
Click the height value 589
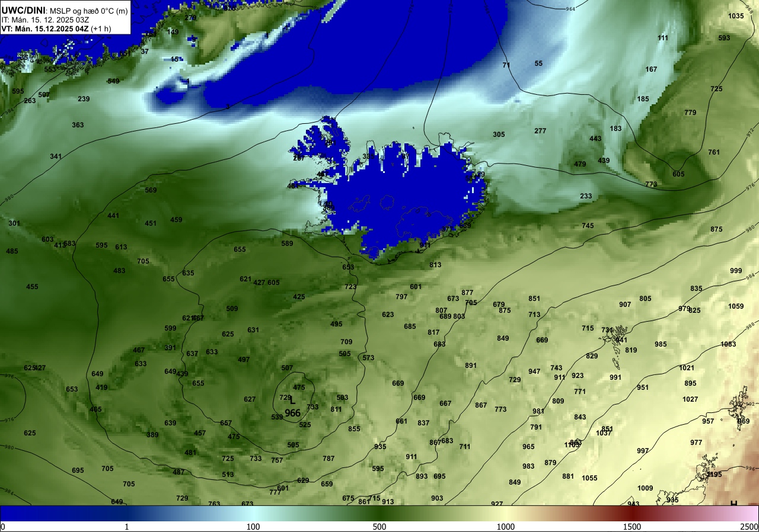[x=287, y=243]
